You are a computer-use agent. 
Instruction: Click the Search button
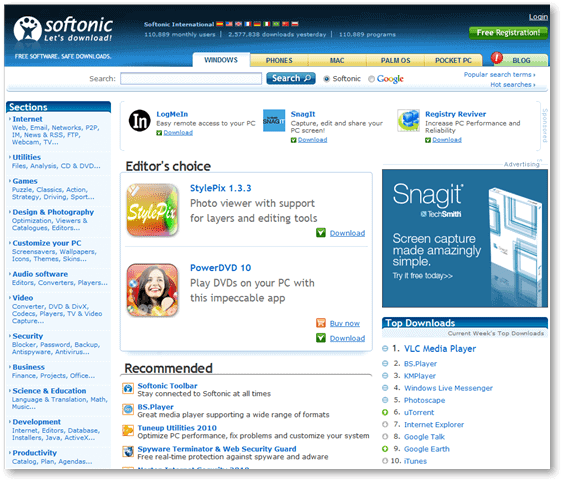click(291, 78)
